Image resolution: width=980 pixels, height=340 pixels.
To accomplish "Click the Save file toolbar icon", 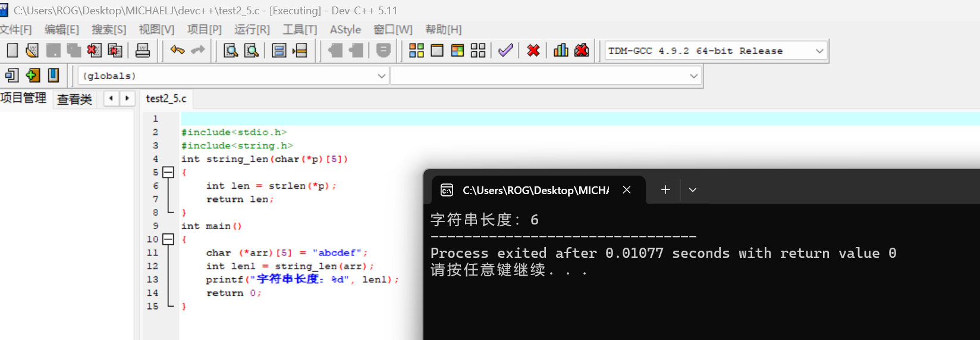I will [x=54, y=51].
